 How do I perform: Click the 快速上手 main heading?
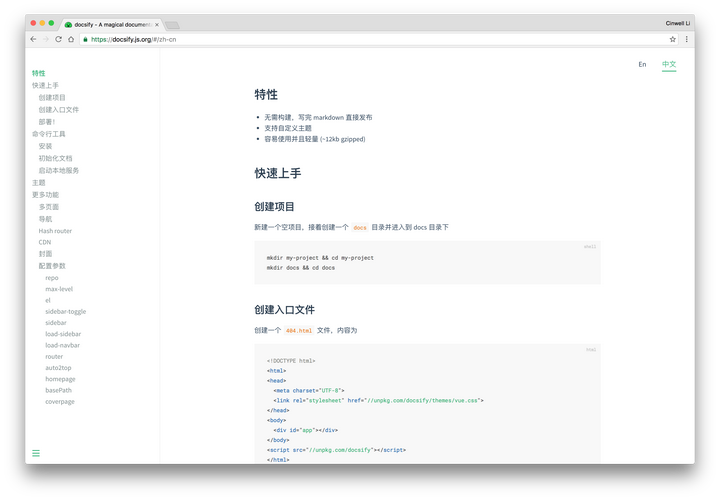[278, 173]
